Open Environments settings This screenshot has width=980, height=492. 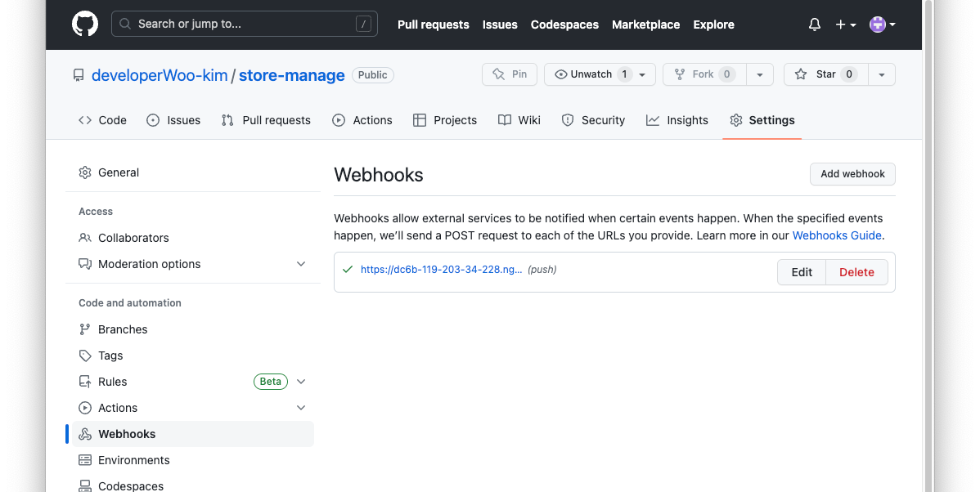[x=193, y=460]
